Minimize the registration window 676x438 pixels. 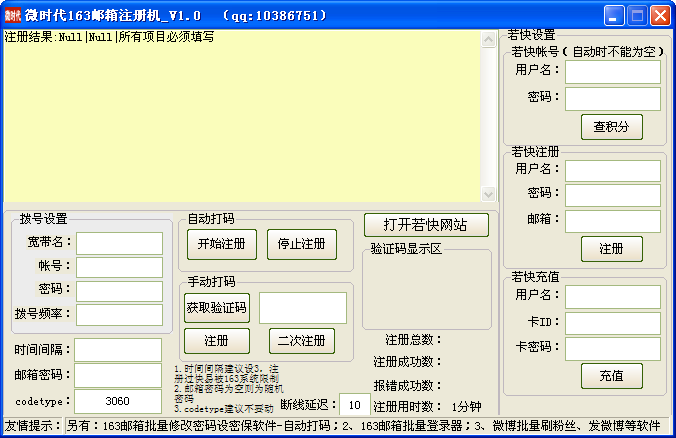(613, 16)
